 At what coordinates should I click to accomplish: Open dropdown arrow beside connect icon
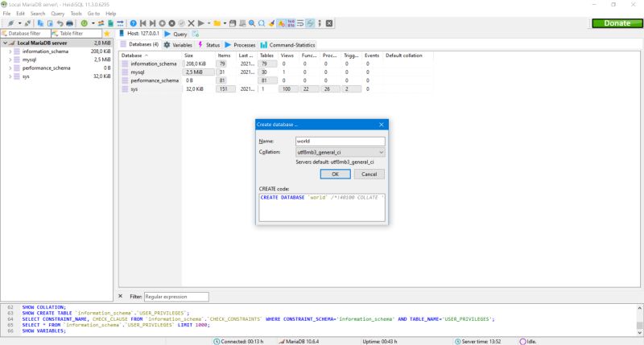point(19,23)
